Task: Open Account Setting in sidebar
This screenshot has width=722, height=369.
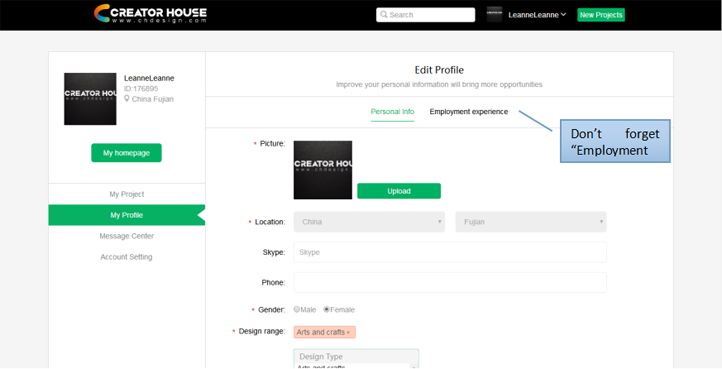Action: tap(127, 257)
